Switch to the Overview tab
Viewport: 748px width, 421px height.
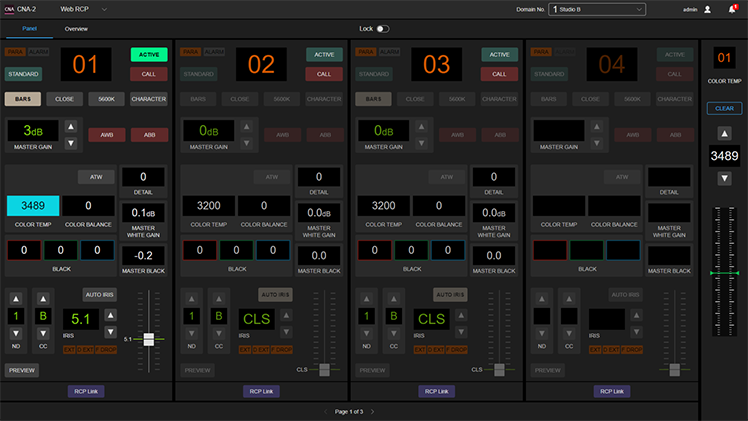tap(76, 29)
